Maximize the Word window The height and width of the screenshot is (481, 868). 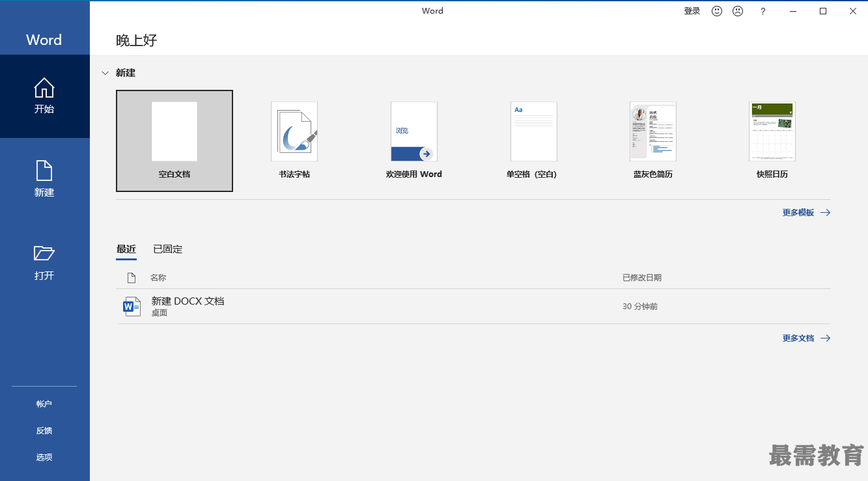[823, 11]
